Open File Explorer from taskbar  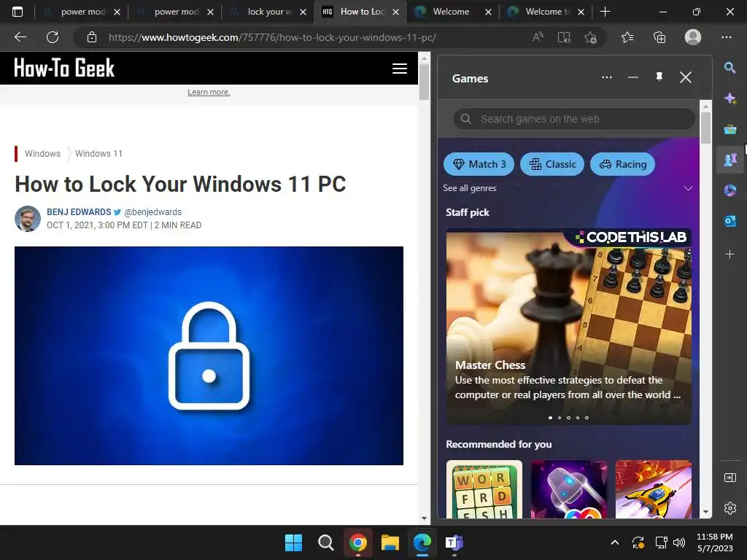tap(390, 542)
